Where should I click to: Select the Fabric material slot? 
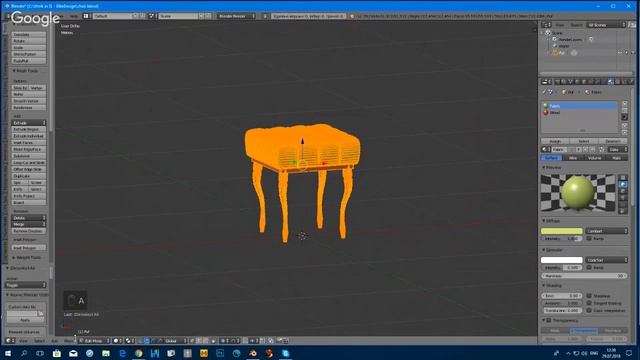tap(579, 106)
